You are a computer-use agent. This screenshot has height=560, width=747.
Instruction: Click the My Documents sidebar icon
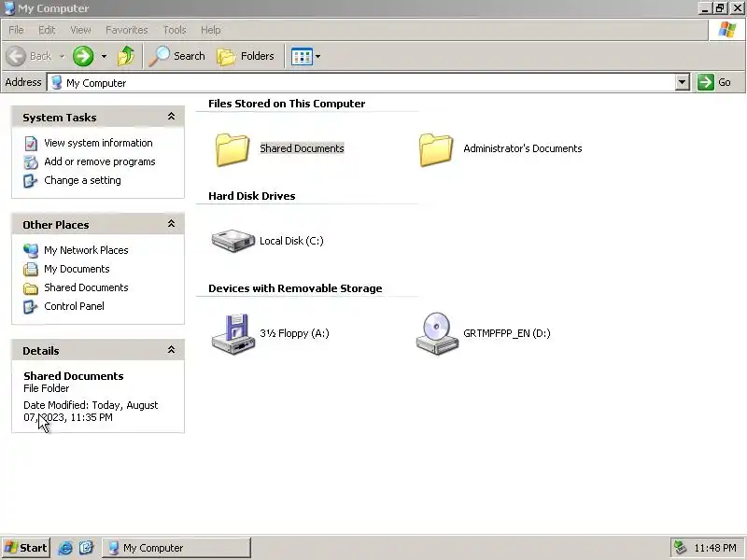pos(31,269)
